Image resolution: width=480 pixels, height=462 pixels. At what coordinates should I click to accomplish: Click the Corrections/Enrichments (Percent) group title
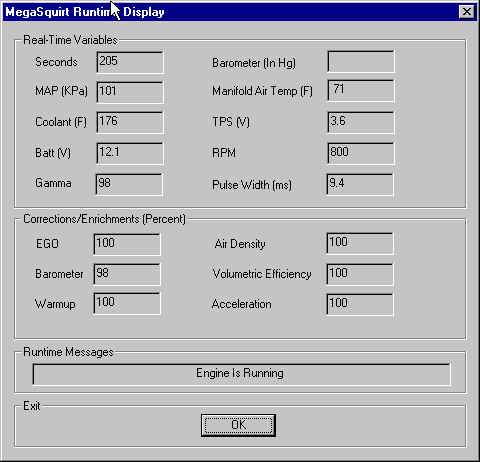pyautogui.click(x=104, y=219)
